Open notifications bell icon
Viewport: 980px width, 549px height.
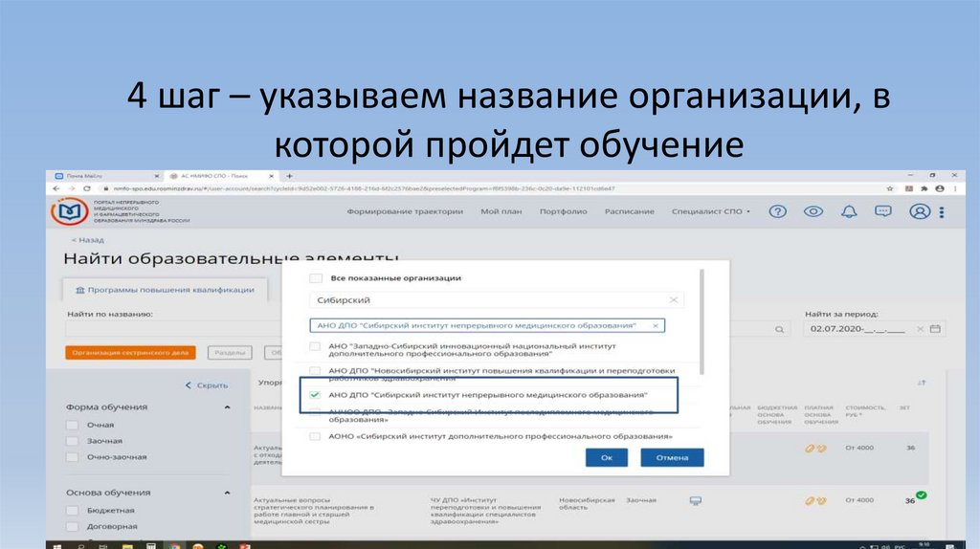click(x=849, y=211)
